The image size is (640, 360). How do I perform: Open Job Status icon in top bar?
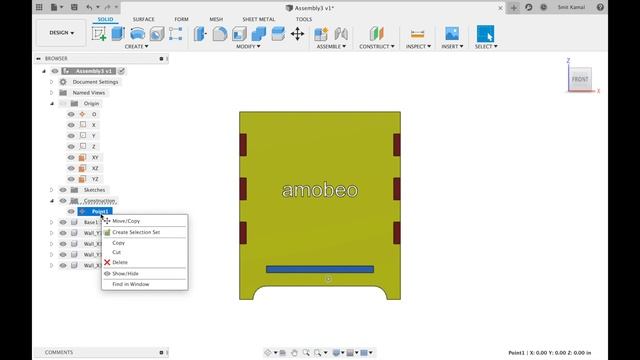544,7
